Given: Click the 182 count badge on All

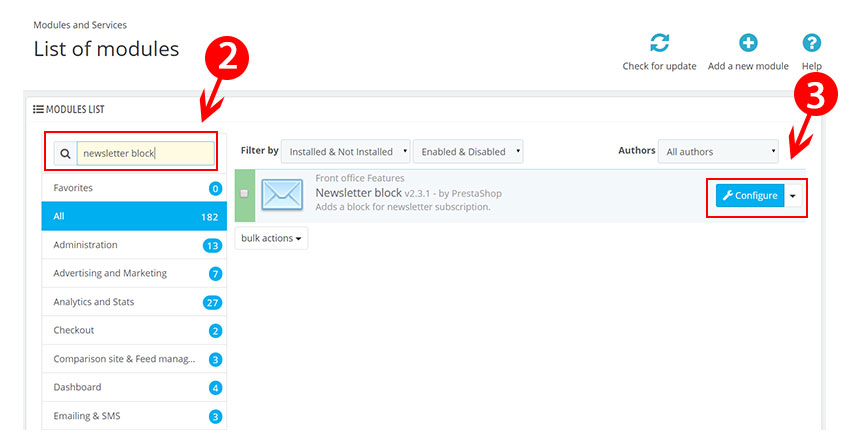Looking at the screenshot, I should [210, 217].
